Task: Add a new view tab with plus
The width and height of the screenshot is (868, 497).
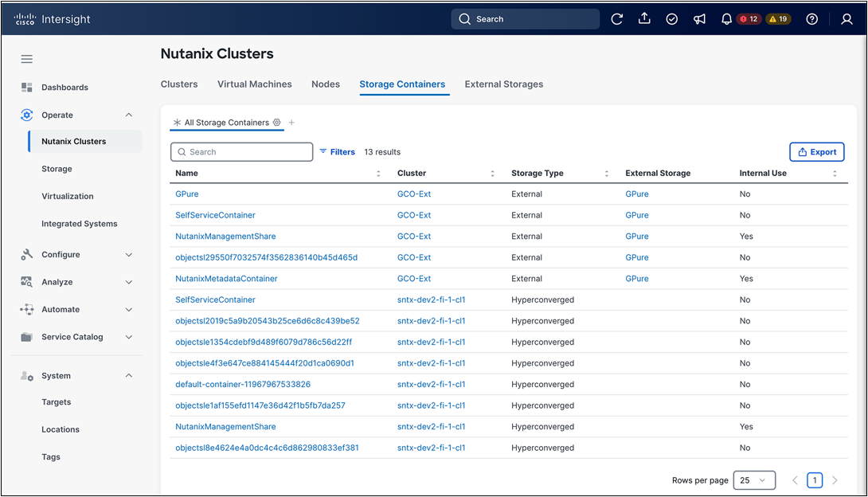Action: tap(291, 123)
